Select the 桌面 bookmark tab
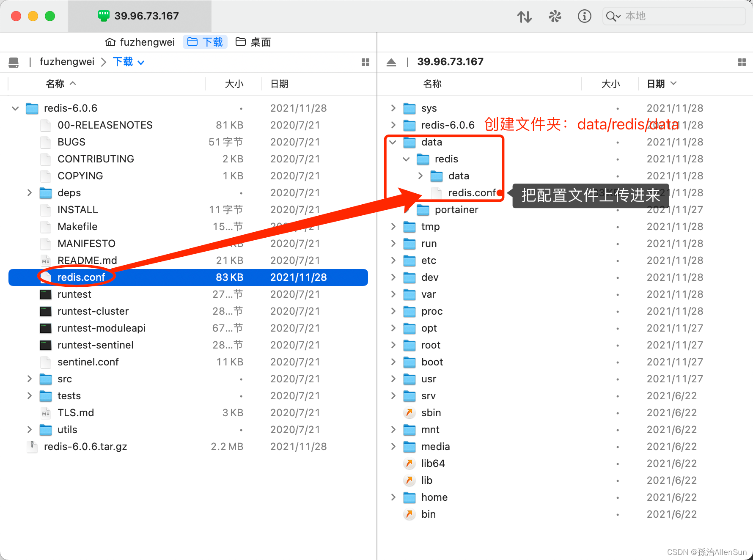This screenshot has height=560, width=753. click(x=253, y=42)
